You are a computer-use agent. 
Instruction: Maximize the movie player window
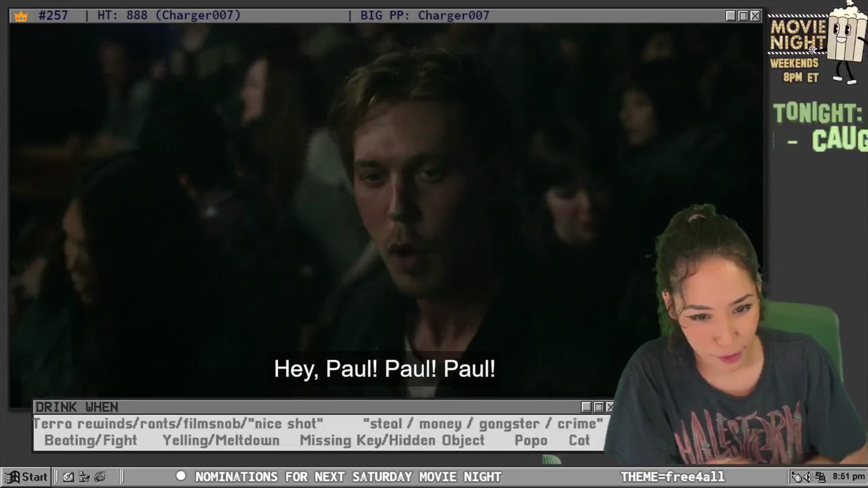pos(743,16)
